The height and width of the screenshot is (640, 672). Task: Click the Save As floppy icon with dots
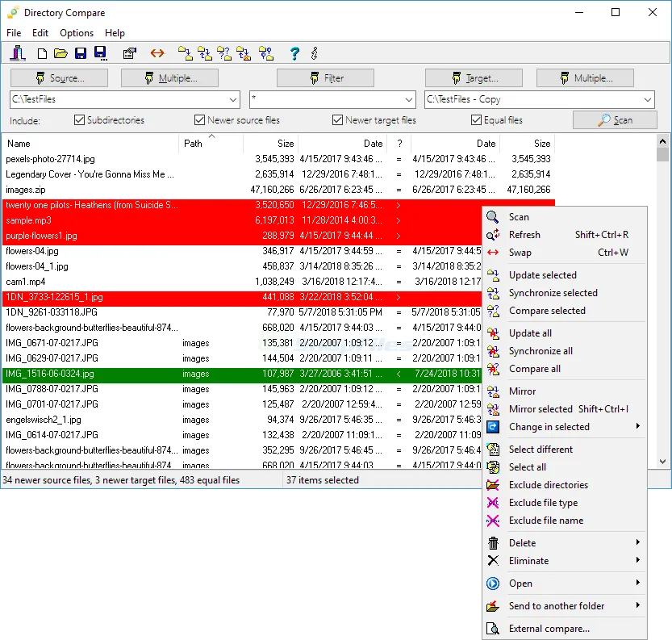coord(100,53)
